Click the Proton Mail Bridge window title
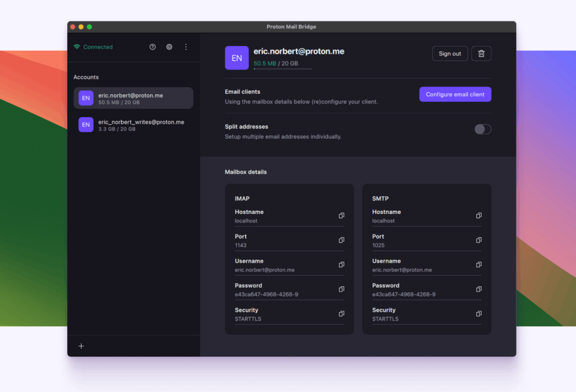 291,27
